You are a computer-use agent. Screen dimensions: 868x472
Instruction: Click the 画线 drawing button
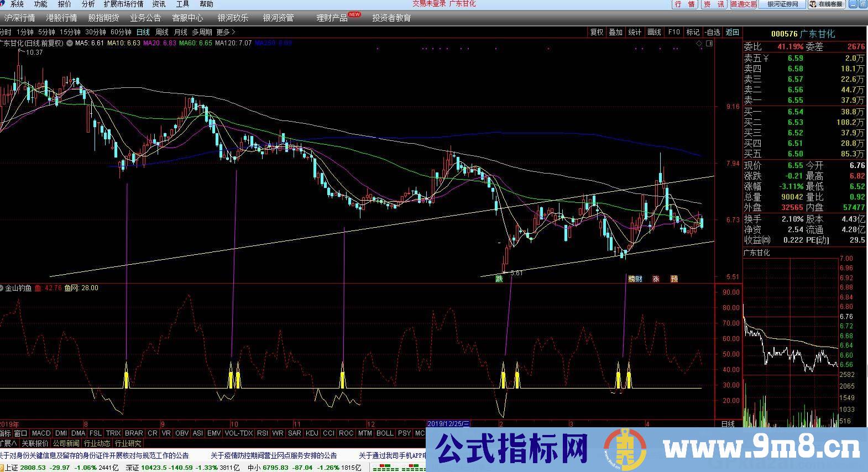[654, 32]
